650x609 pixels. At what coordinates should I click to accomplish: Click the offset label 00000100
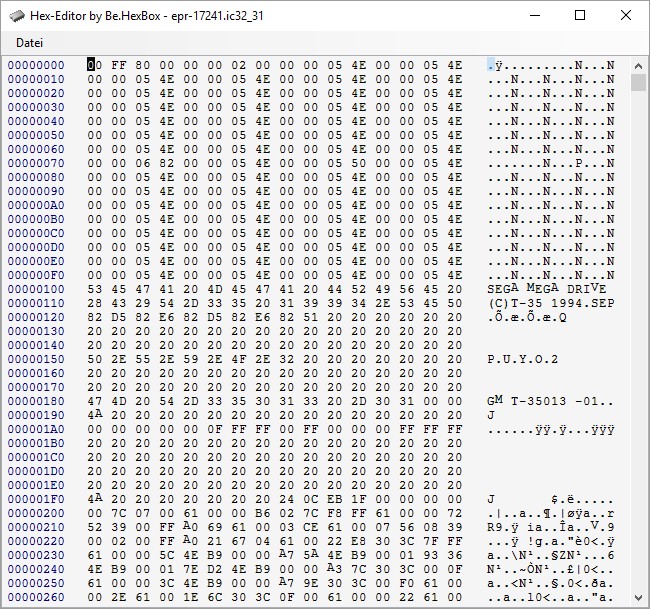click(36, 289)
